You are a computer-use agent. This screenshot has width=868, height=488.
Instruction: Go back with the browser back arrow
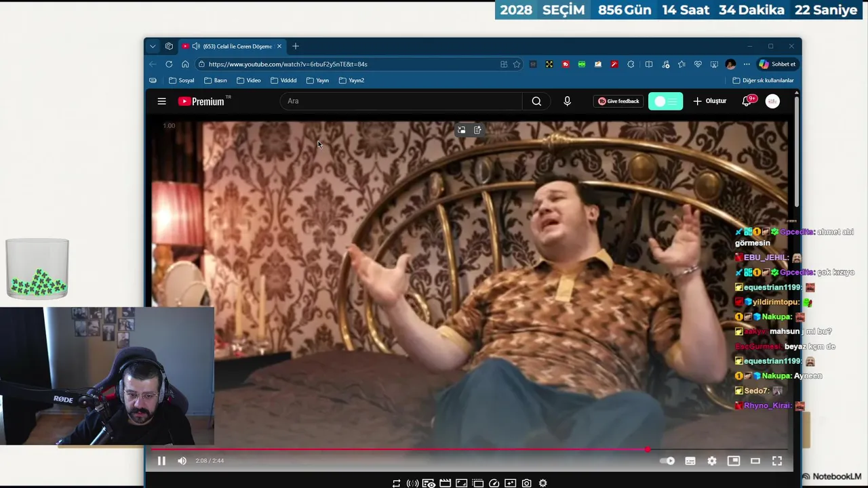click(153, 64)
